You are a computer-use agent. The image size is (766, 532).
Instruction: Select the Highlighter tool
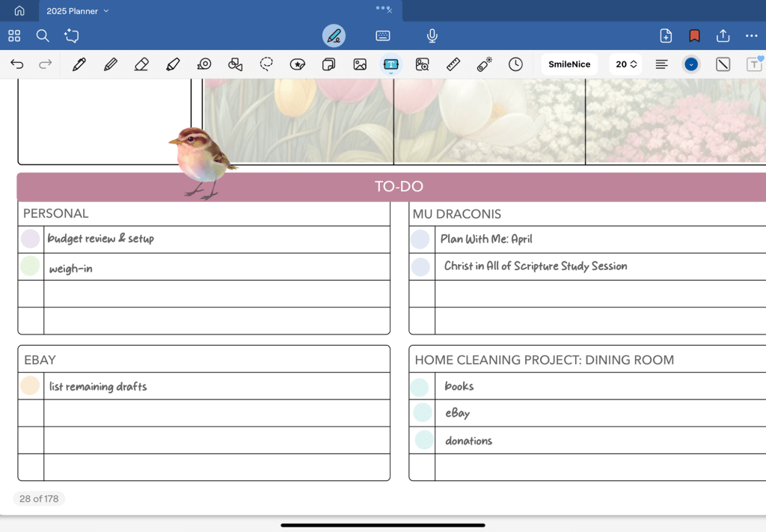(173, 64)
